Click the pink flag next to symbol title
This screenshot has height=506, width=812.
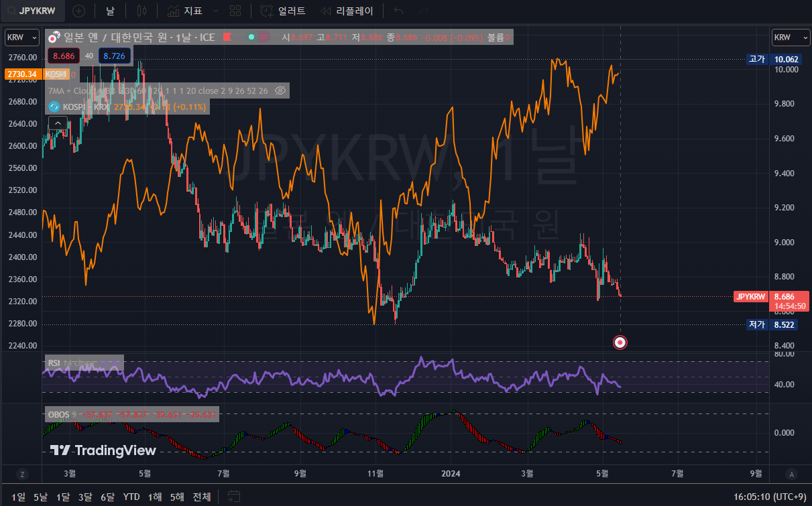(x=227, y=38)
